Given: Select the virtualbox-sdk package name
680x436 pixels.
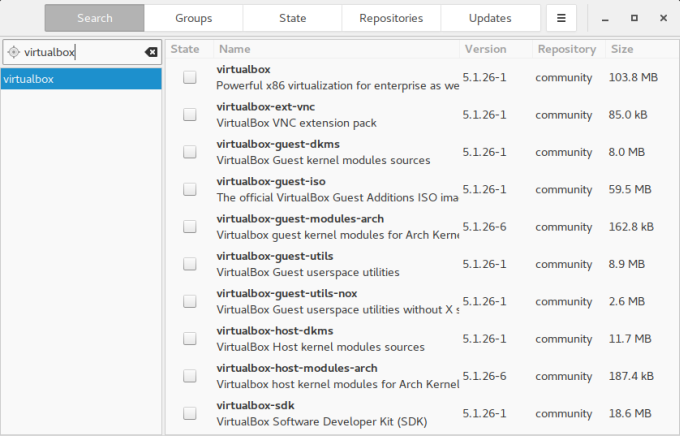Looking at the screenshot, I should [255, 405].
